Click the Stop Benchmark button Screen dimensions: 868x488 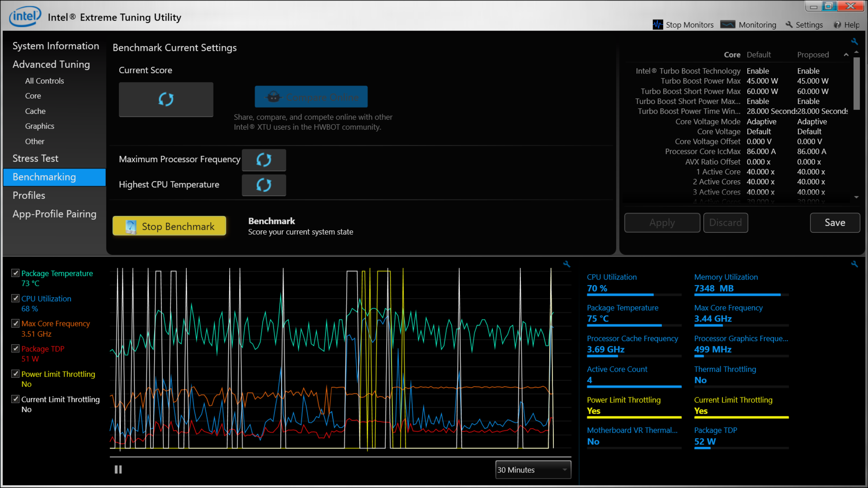click(x=169, y=226)
